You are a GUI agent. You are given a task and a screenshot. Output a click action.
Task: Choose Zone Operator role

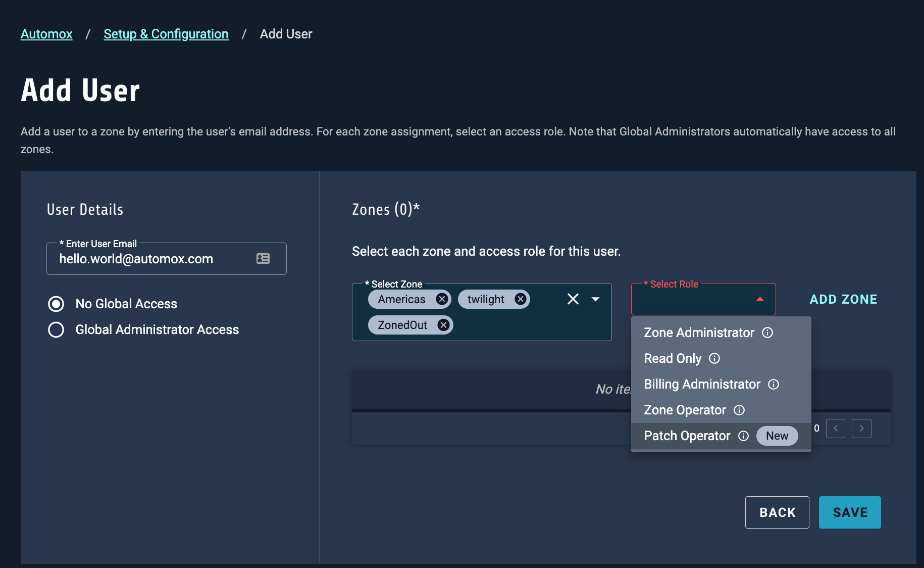(721, 410)
